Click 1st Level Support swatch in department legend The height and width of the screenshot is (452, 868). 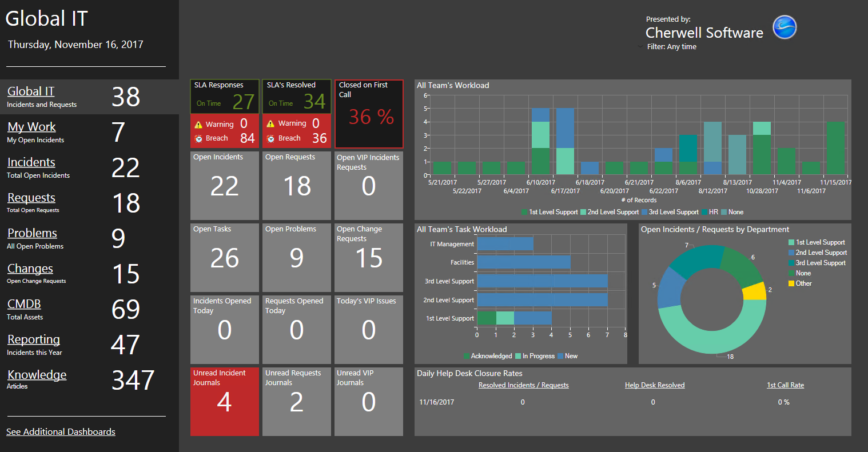791,242
